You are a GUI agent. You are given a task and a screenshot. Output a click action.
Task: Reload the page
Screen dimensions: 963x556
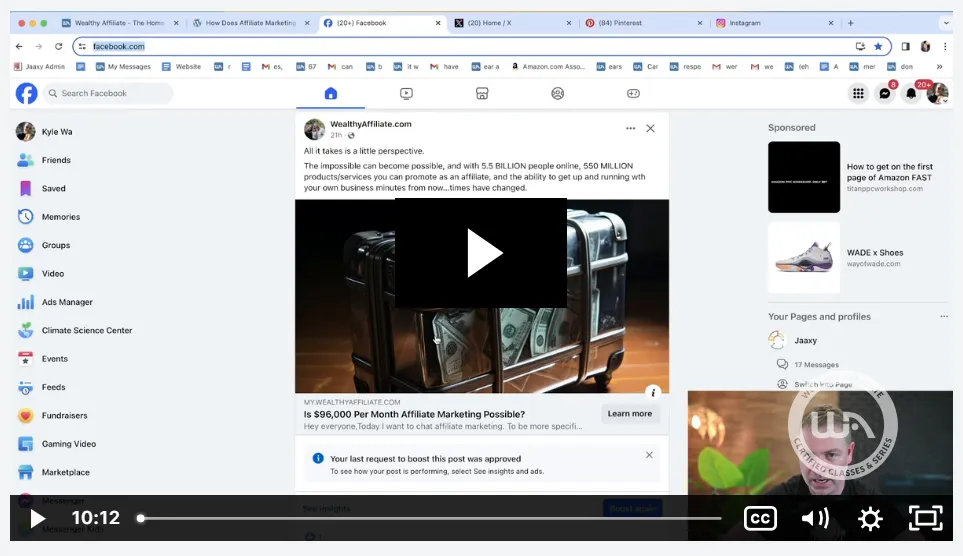point(58,46)
